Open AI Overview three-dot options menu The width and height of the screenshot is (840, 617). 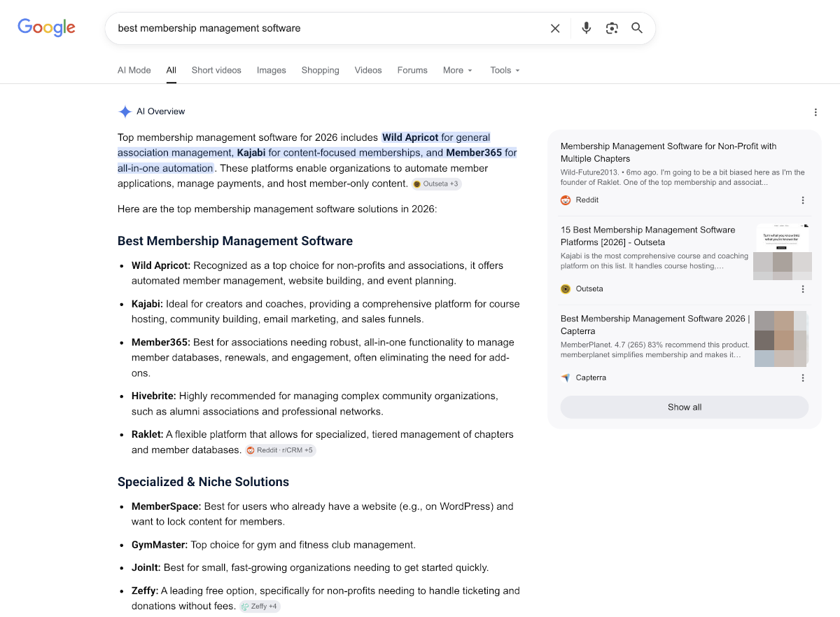point(815,112)
